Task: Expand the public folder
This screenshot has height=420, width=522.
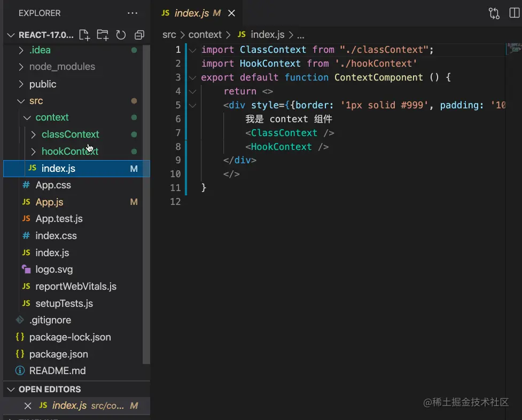Action: (x=21, y=84)
